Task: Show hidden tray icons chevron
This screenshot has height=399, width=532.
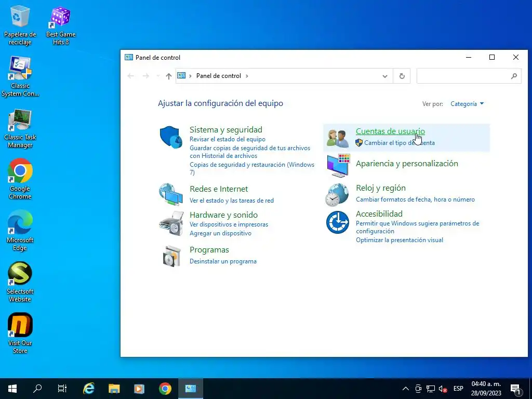Action: (405, 389)
